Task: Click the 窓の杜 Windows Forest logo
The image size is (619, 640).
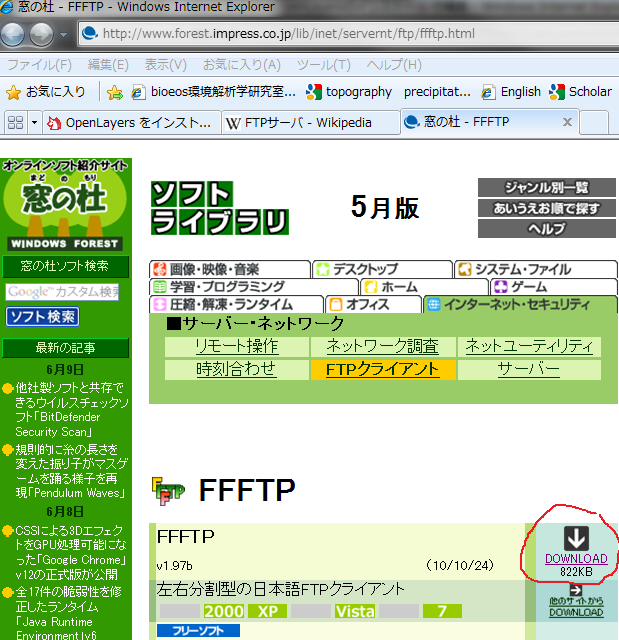Action: click(x=65, y=204)
